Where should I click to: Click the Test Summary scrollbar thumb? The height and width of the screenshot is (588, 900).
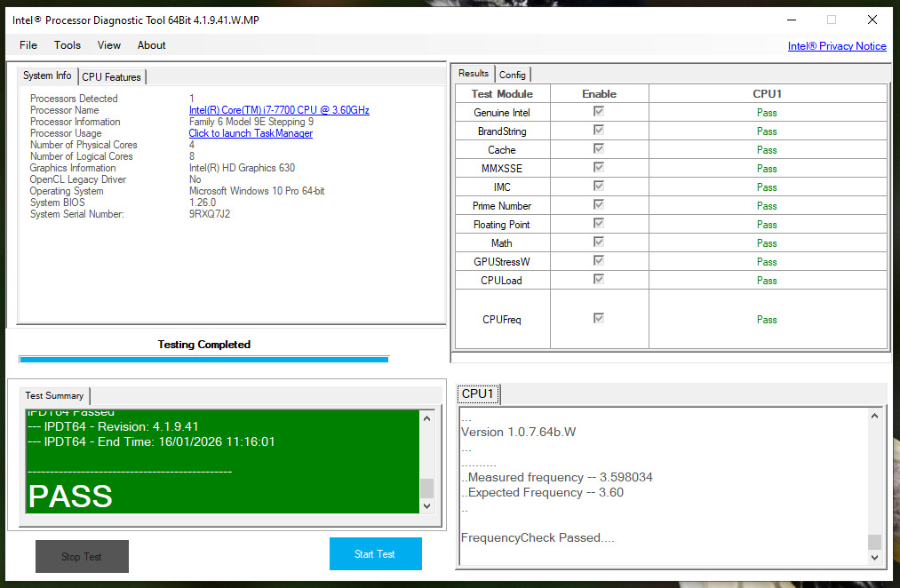(426, 489)
